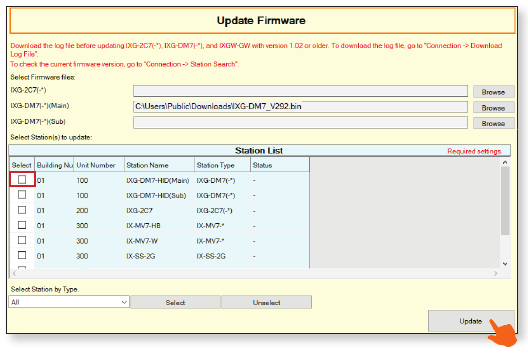Sort by Building Number column header

[x=54, y=165]
